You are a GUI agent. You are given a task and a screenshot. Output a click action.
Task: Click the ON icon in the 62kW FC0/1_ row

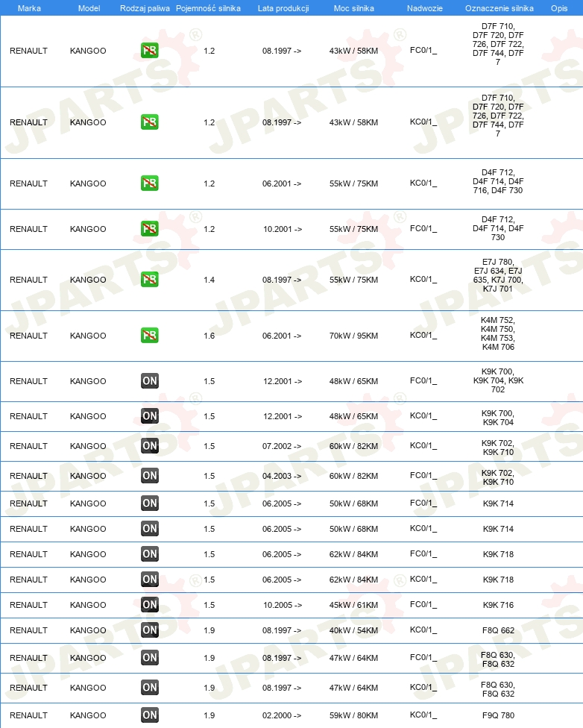(x=149, y=554)
